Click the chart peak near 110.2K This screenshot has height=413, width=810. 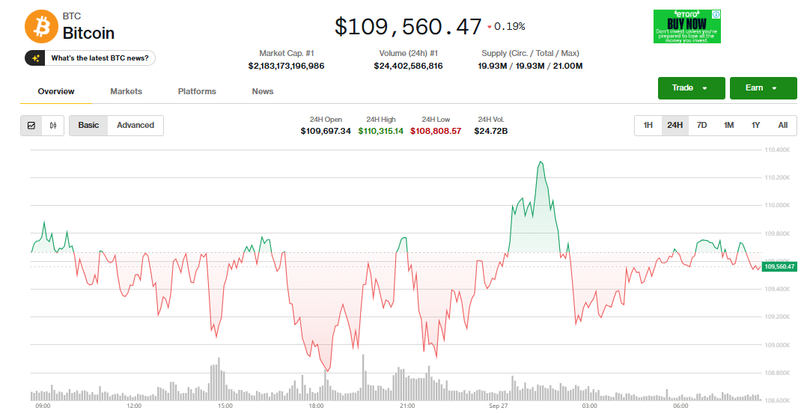540,162
